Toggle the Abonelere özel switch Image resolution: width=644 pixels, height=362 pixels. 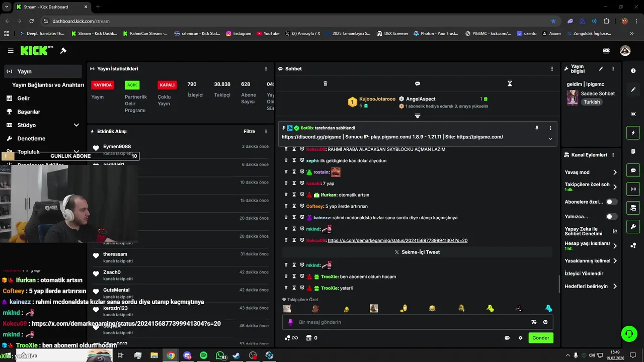pyautogui.click(x=611, y=202)
